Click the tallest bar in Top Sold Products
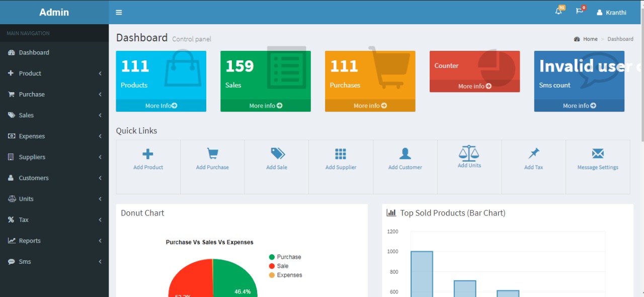Viewport: 644px width, 297px height. point(422,274)
